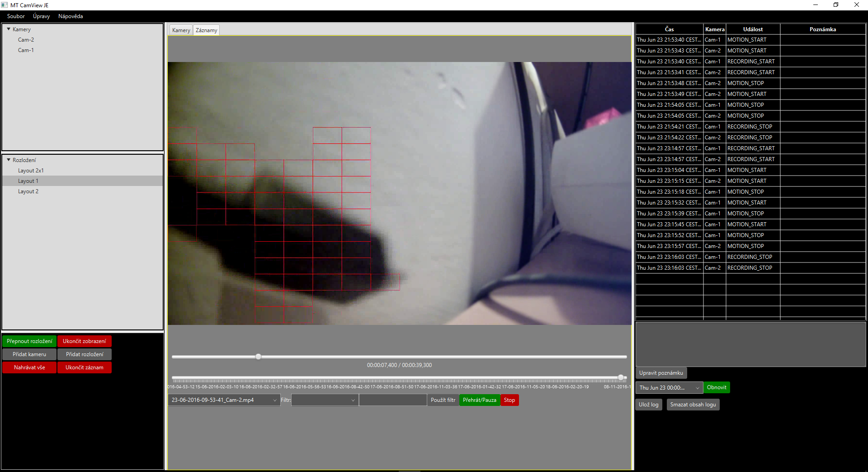
Task: Switch to the Kamery tab
Action: point(181,30)
